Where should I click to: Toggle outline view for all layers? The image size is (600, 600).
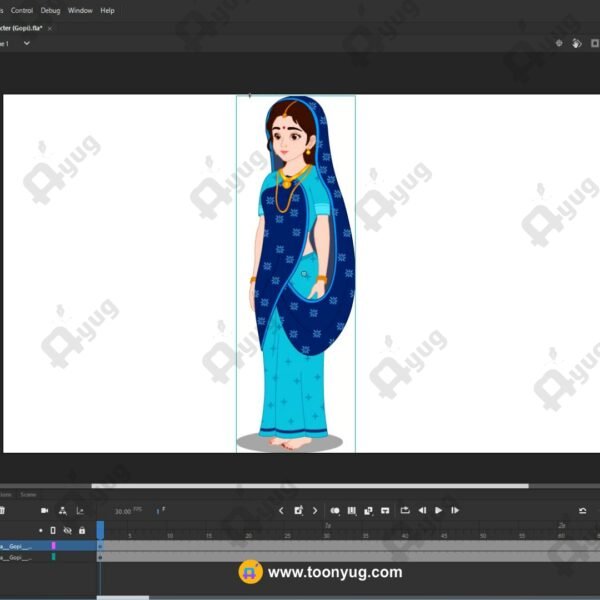coord(53,530)
